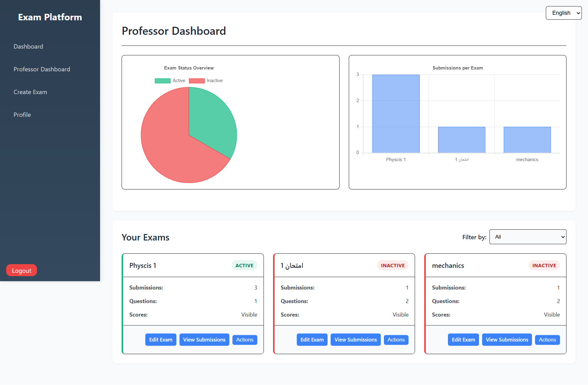
Task: Open Actions for the mechanics exam
Action: click(x=547, y=339)
